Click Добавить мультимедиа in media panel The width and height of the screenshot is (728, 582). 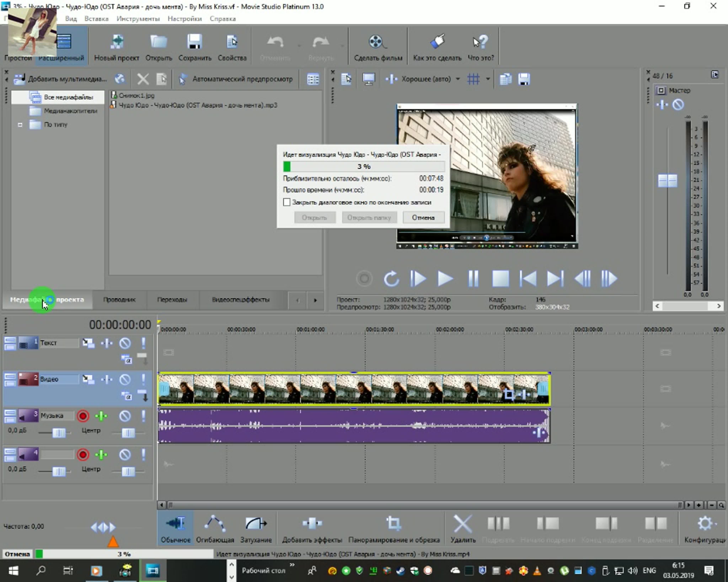[60, 79]
